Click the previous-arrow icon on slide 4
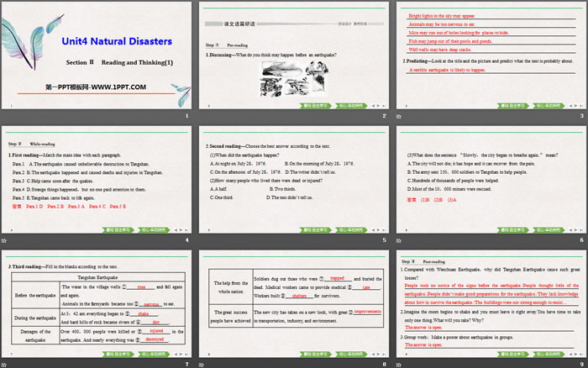This screenshot has height=368, width=588. click(176, 230)
